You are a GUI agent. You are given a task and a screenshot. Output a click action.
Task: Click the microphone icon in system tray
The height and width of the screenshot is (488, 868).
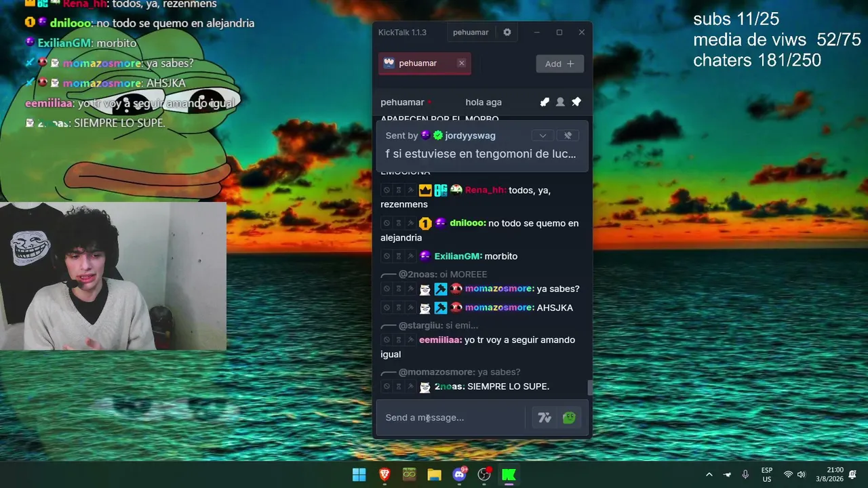[745, 474]
